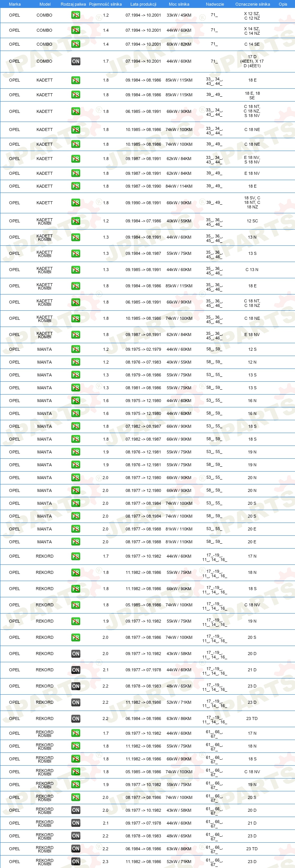295x868 pixels.
Task: Select the years '09.1987 -> 08.1990'
Action: click(143, 186)
